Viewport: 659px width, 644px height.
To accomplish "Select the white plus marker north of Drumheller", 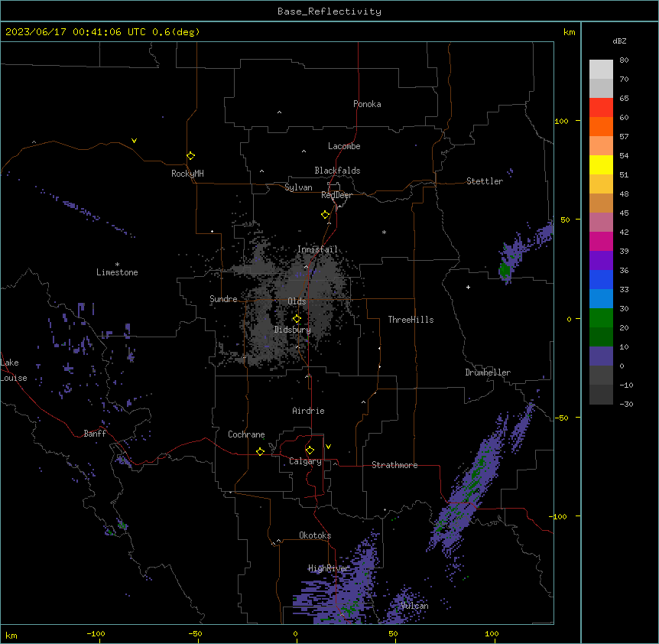I will (x=468, y=287).
